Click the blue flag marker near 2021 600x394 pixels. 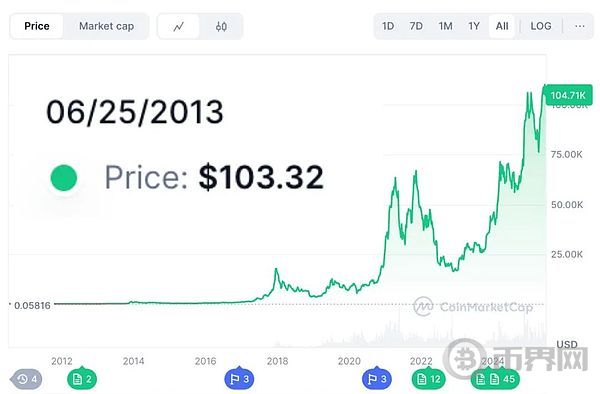[377, 379]
